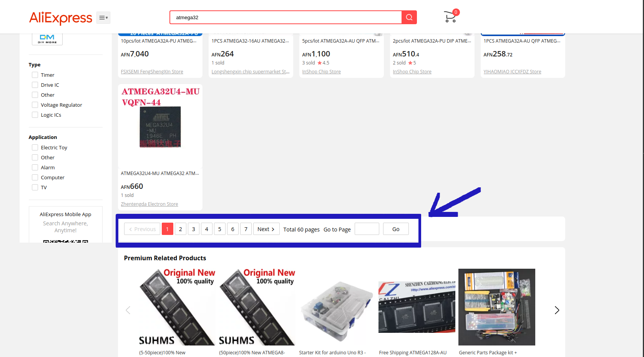644x357 pixels.
Task: Open the ATMEGA128A-AU free shipping image
Action: pos(417,307)
